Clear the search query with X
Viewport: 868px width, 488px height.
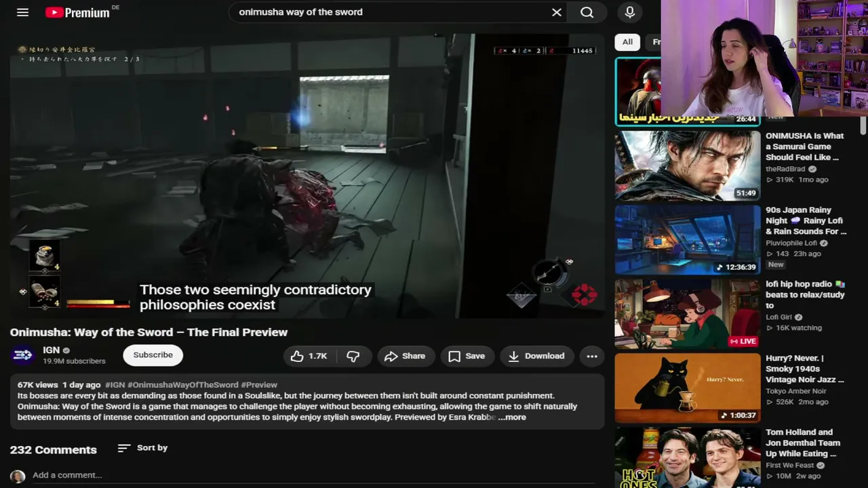click(x=557, y=12)
